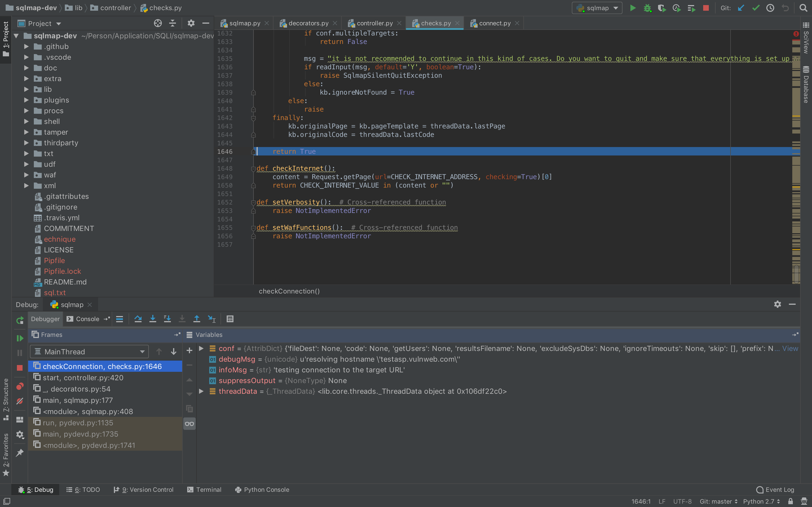
Task: Click the Rerun sqlmap debug icon
Action: 20,320
